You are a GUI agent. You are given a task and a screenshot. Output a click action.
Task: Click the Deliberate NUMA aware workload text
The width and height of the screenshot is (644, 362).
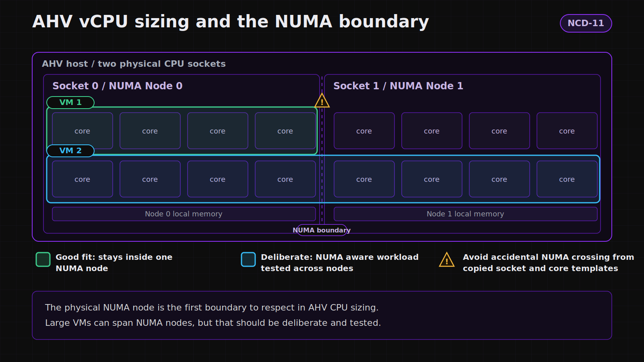pyautogui.click(x=340, y=263)
